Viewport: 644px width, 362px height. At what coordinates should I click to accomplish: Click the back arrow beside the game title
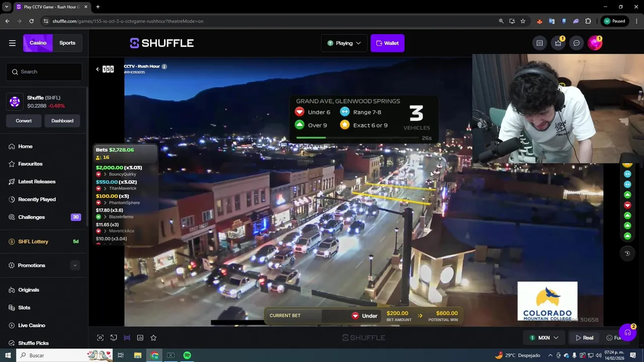(x=98, y=69)
